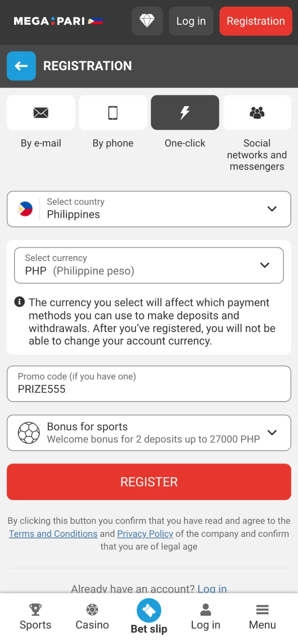The height and width of the screenshot is (644, 298).
Task: Click the red REGISTER button
Action: [x=149, y=481]
